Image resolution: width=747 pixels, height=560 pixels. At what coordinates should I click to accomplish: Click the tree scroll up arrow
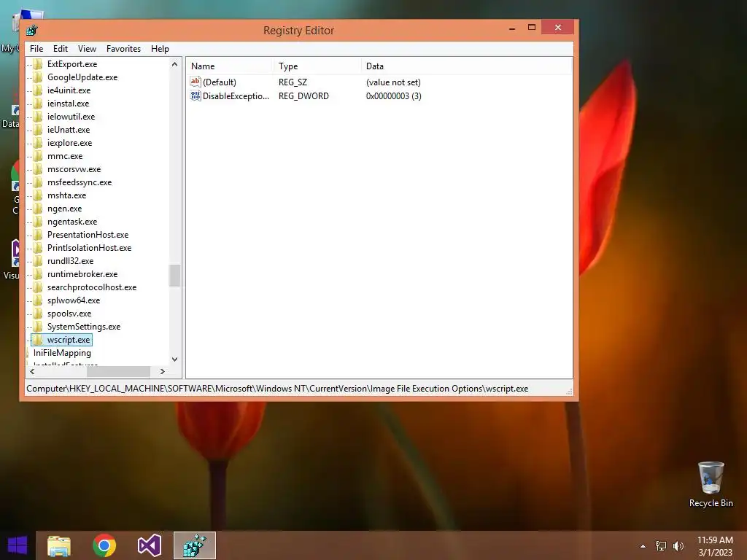174,64
